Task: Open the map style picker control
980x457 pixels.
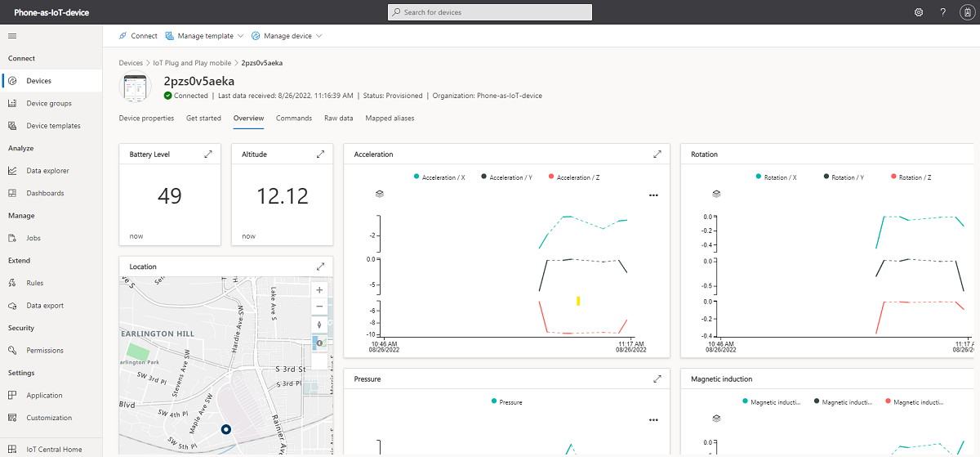Action: click(319, 343)
